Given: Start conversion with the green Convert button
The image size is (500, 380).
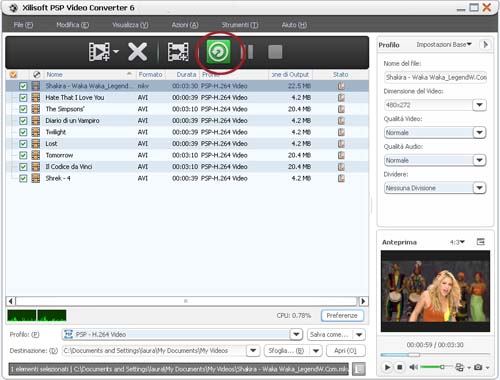Looking at the screenshot, I should [218, 52].
